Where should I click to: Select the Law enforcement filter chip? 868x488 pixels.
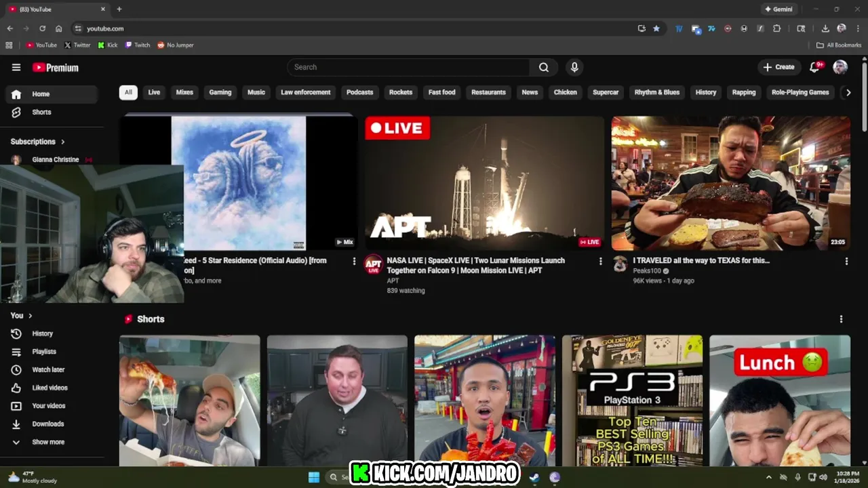[x=306, y=92]
